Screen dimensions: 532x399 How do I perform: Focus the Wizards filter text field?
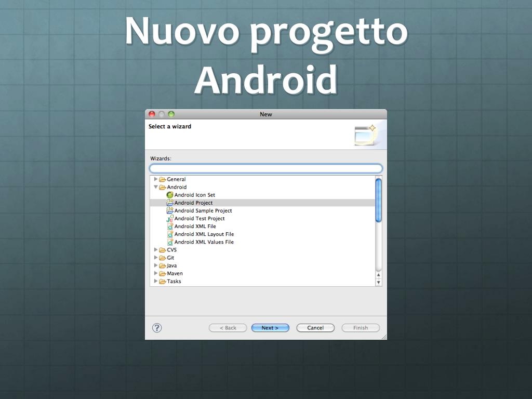point(266,168)
